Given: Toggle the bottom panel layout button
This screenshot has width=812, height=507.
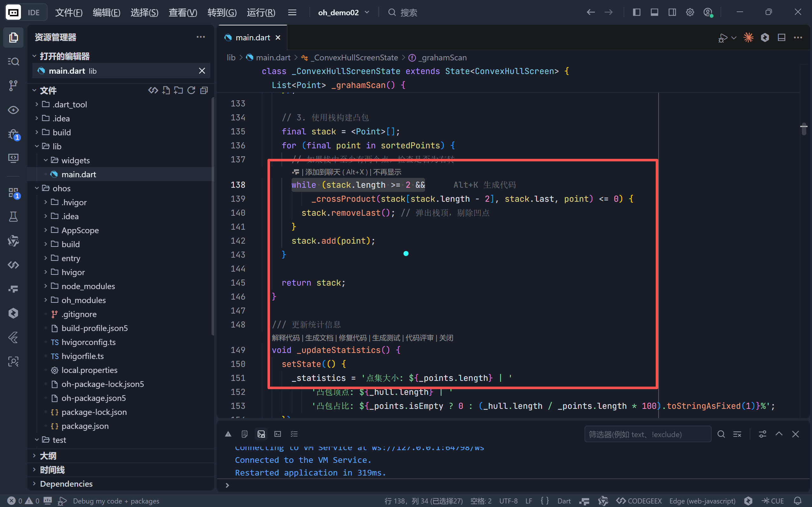Looking at the screenshot, I should 654,12.
